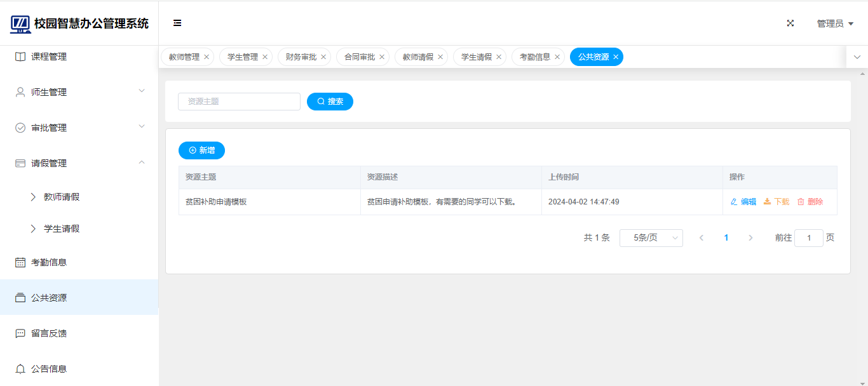Image resolution: width=868 pixels, height=386 pixels.
Task: Open the 管理员 user dropdown
Action: tap(835, 23)
